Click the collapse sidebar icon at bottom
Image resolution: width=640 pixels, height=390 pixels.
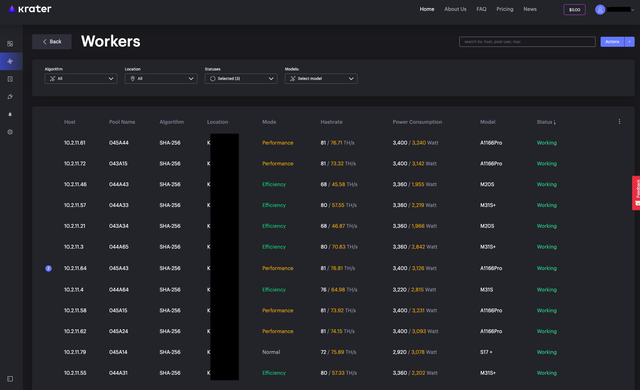[x=10, y=379]
